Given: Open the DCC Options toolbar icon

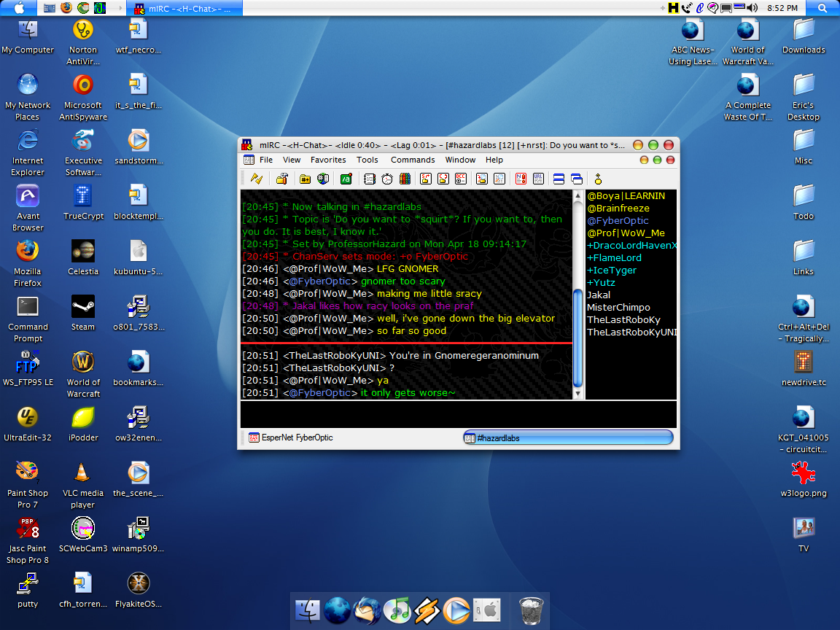Looking at the screenshot, I should pyautogui.click(x=461, y=179).
